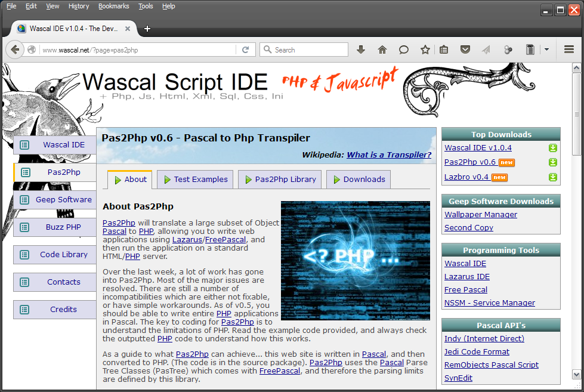Click the Home icon in the toolbar

pos(382,50)
